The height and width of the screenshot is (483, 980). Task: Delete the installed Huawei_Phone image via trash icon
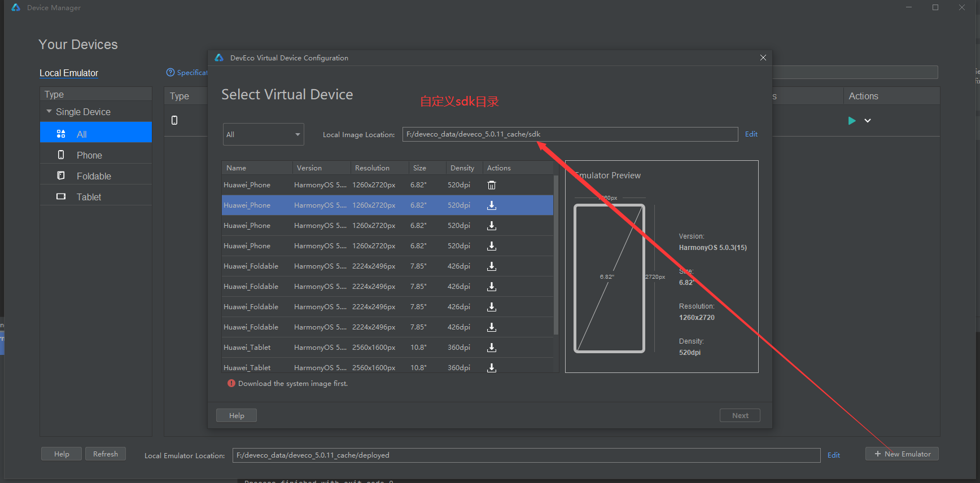coord(492,185)
